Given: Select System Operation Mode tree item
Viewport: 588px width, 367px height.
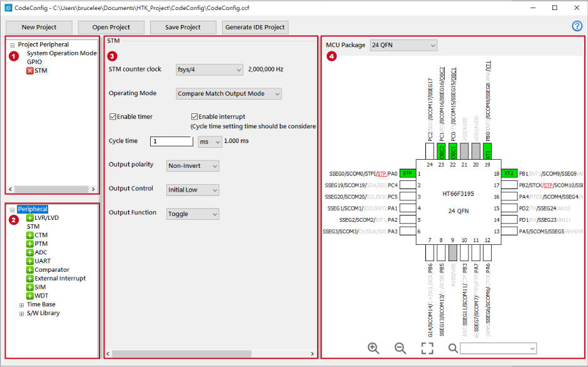Looking at the screenshot, I should tap(61, 53).
